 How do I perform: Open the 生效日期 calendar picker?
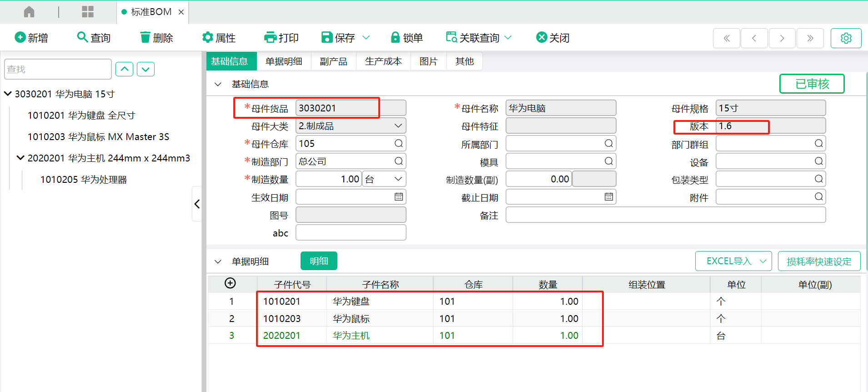pos(398,197)
